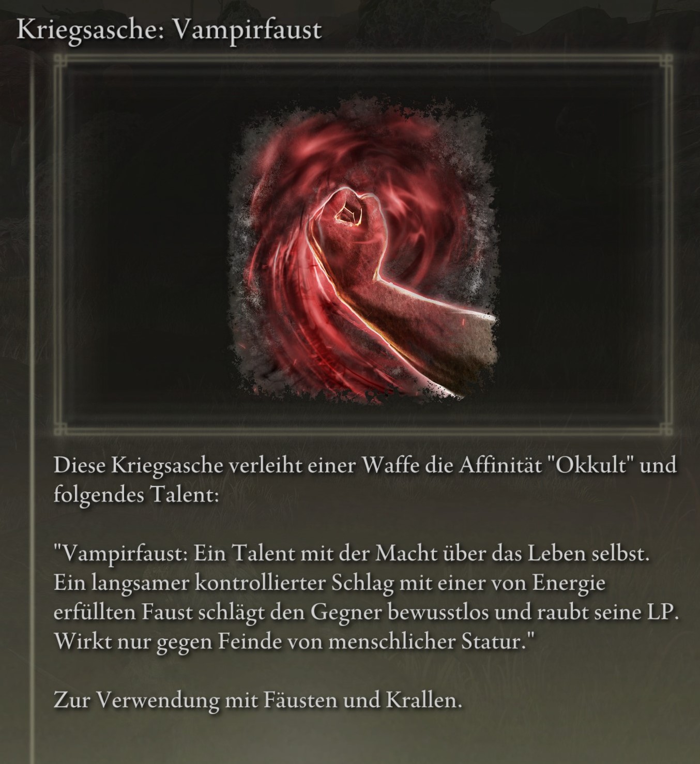Click the title Kriegsasche: Vampirfaust
Screen dimensions: 700x764
(169, 30)
